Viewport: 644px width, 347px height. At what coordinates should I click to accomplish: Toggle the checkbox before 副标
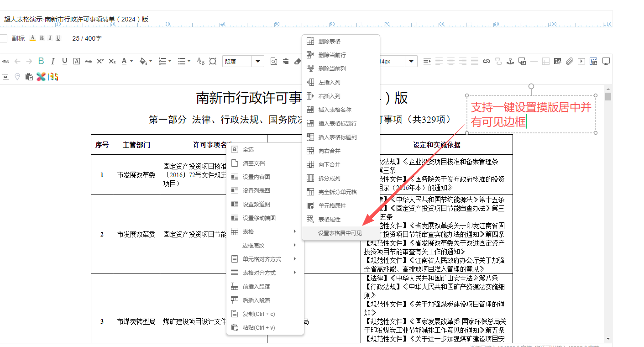pyautogui.click(x=3, y=38)
